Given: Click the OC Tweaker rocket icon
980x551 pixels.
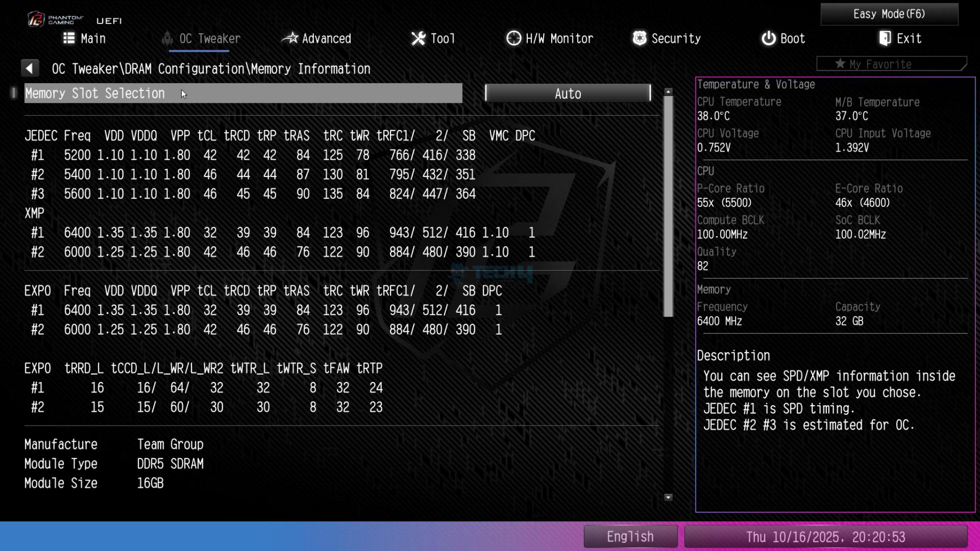Looking at the screenshot, I should 167,38.
